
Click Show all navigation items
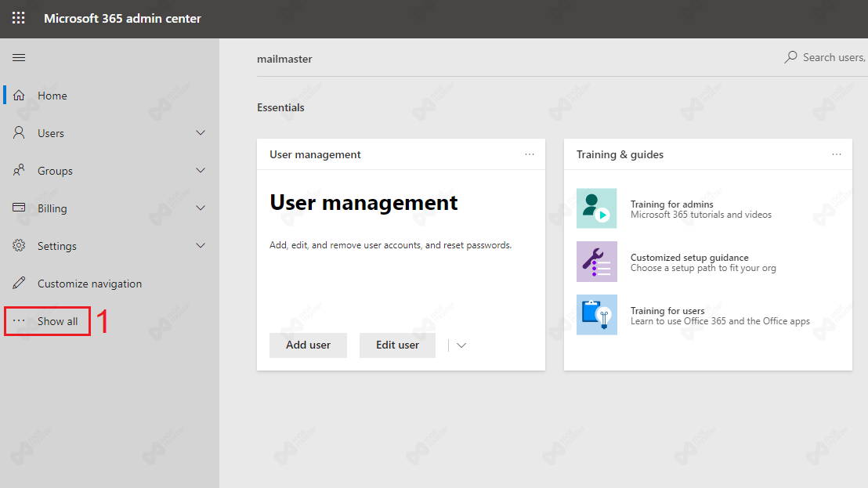click(57, 321)
